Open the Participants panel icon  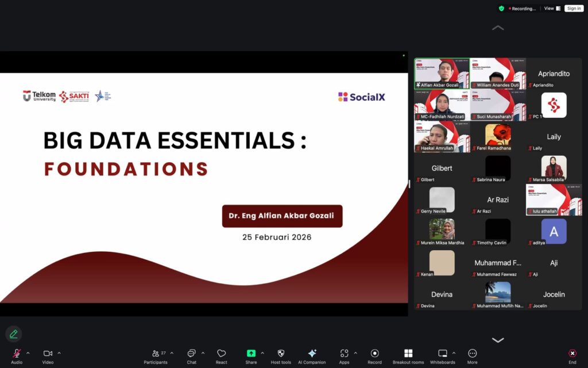[x=156, y=354]
